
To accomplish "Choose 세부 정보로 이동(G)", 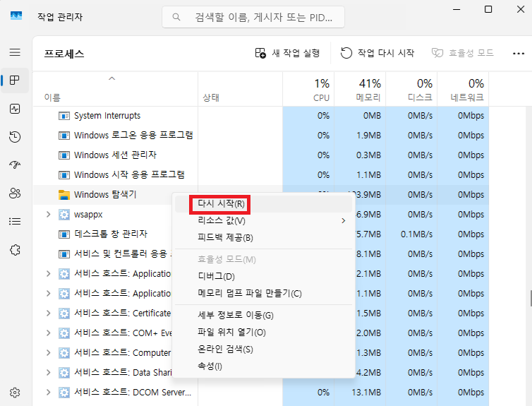I will (x=264, y=316).
